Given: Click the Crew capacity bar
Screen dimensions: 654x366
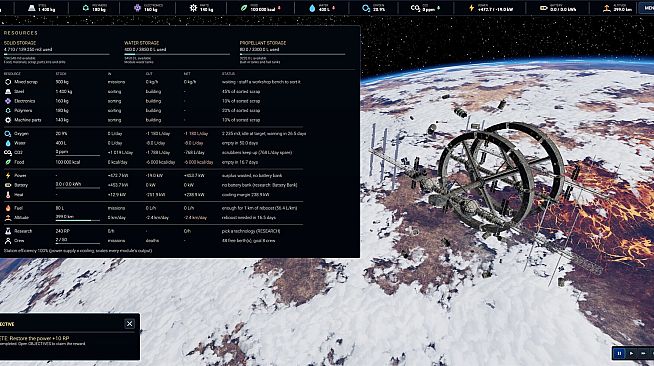Looking at the screenshot, I should [78, 243].
